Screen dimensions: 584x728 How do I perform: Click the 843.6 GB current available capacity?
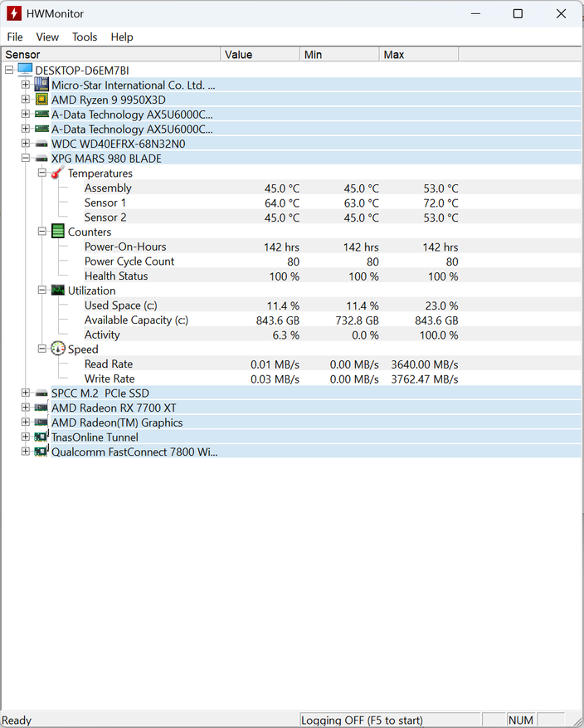(278, 320)
